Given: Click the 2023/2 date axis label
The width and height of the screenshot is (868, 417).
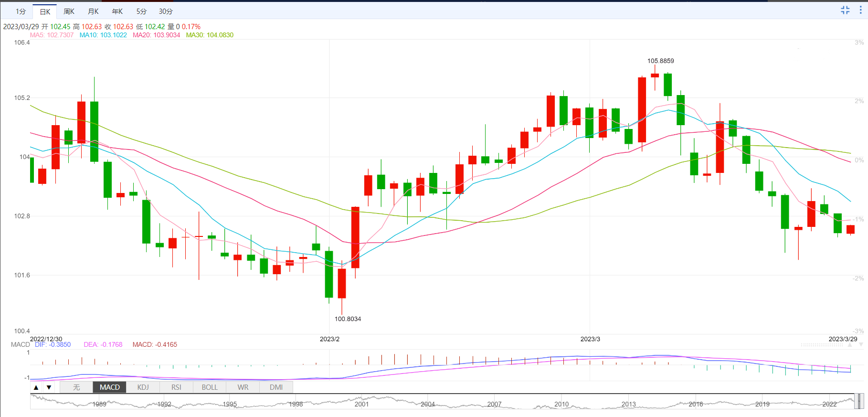Looking at the screenshot, I should 329,339.
